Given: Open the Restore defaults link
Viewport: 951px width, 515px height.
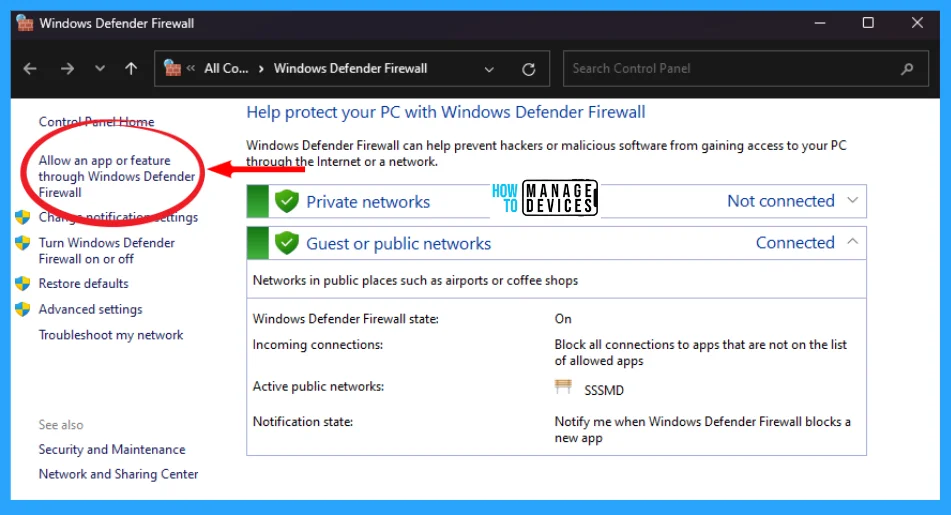Looking at the screenshot, I should 84,283.
